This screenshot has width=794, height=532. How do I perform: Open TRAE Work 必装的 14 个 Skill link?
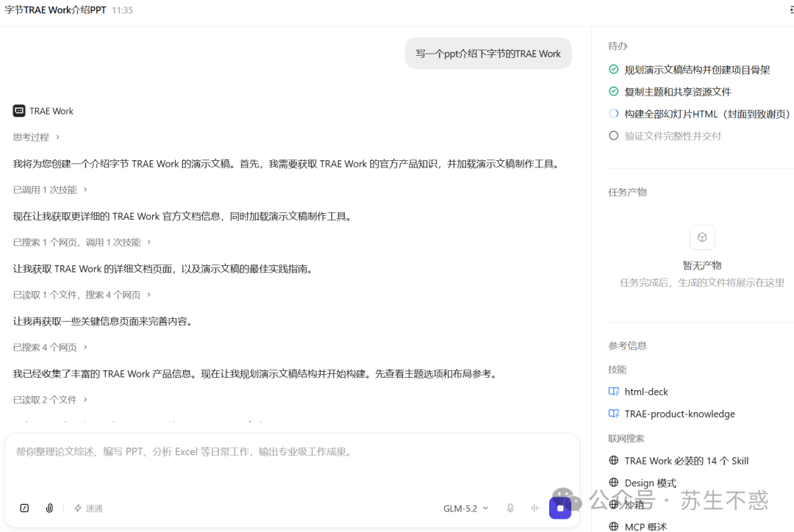(x=686, y=461)
